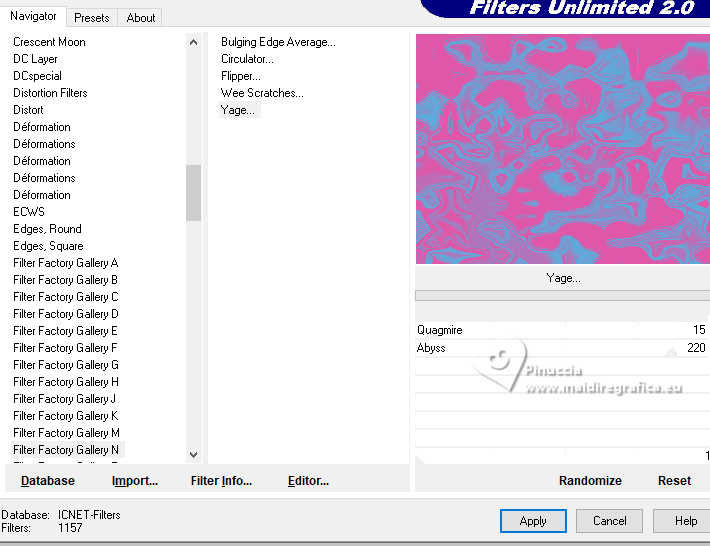Viewport: 710px width, 546px height.
Task: Choose the Wee Scratches filter
Action: coord(262,93)
